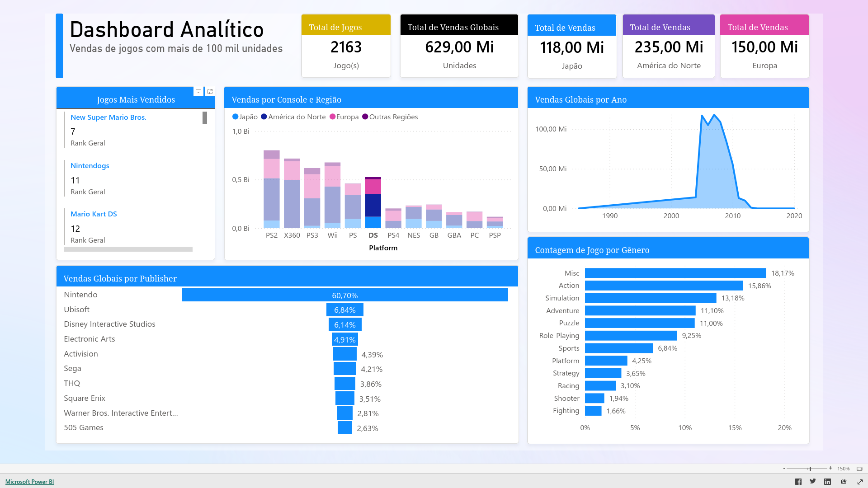This screenshot has height=488, width=868.
Task: Select the highlighted DS stacked bar
Action: click(373, 202)
